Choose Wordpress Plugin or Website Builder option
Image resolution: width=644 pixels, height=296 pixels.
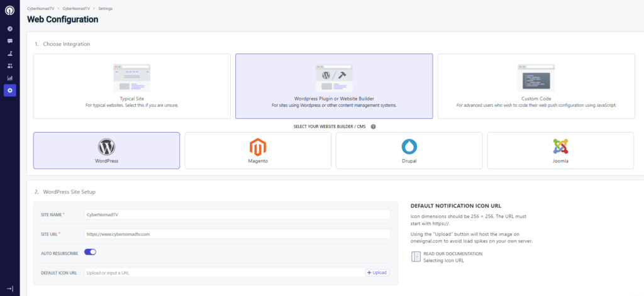[334, 86]
